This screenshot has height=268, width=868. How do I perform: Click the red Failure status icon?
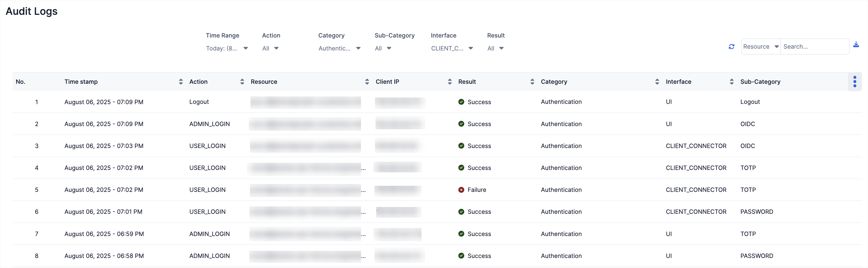tap(461, 190)
